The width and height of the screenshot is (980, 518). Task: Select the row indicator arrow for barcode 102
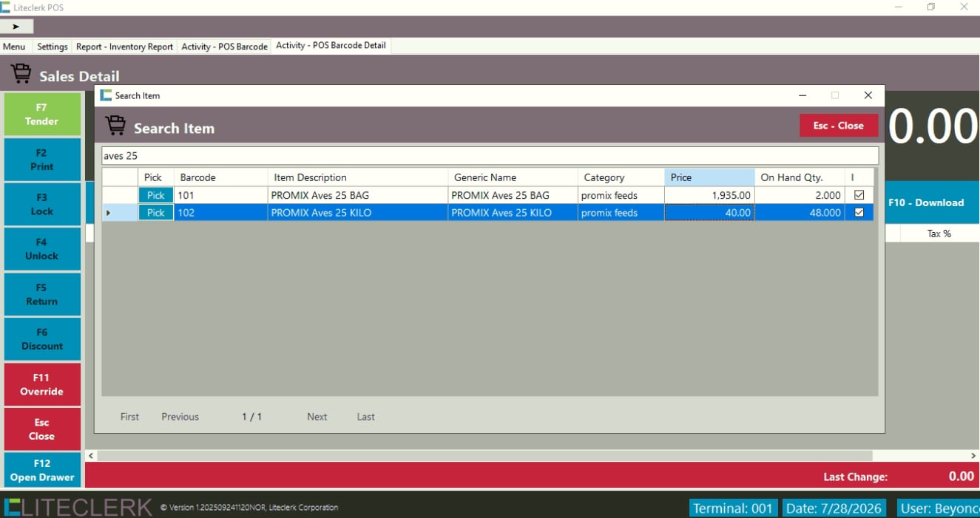109,213
